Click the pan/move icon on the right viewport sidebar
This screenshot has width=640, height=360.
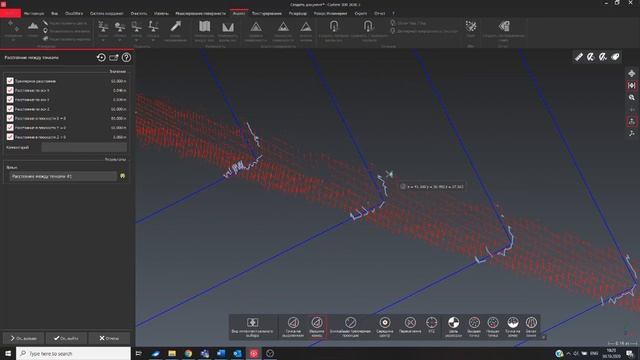[x=631, y=73]
